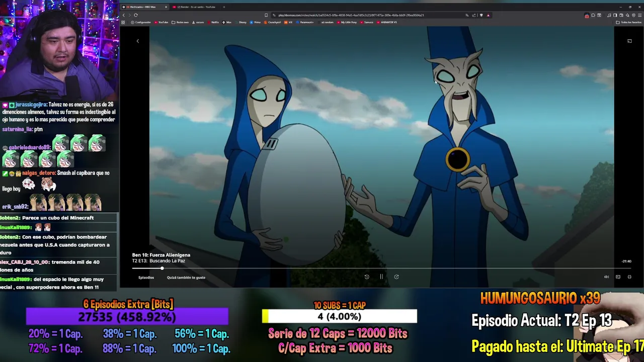Image resolution: width=644 pixels, height=362 pixels.
Task: Open the Samurai bookmark
Action: click(x=367, y=22)
